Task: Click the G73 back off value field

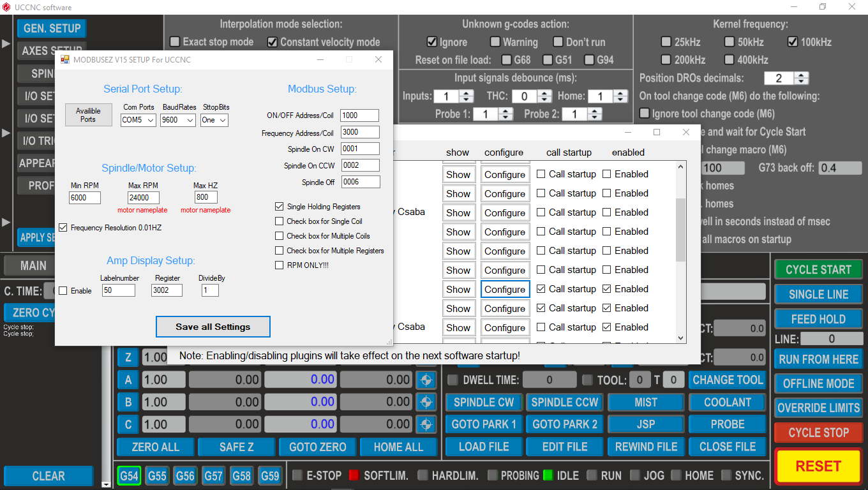Action: [840, 168]
